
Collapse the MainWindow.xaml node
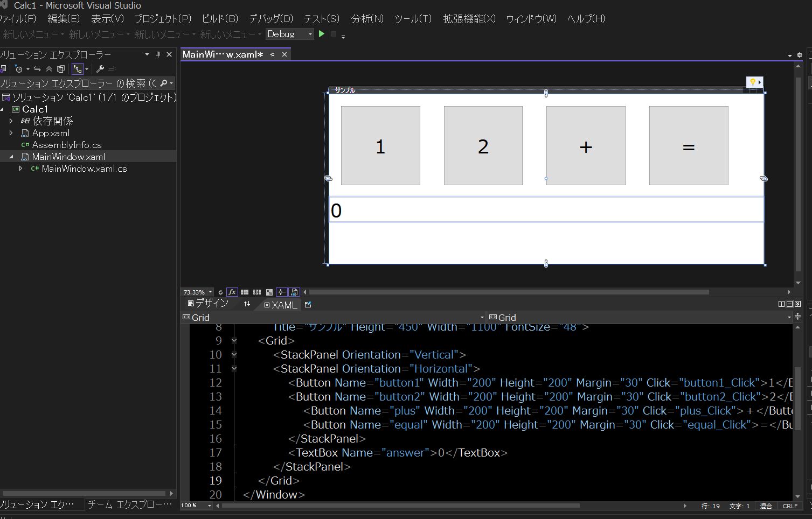(11, 157)
